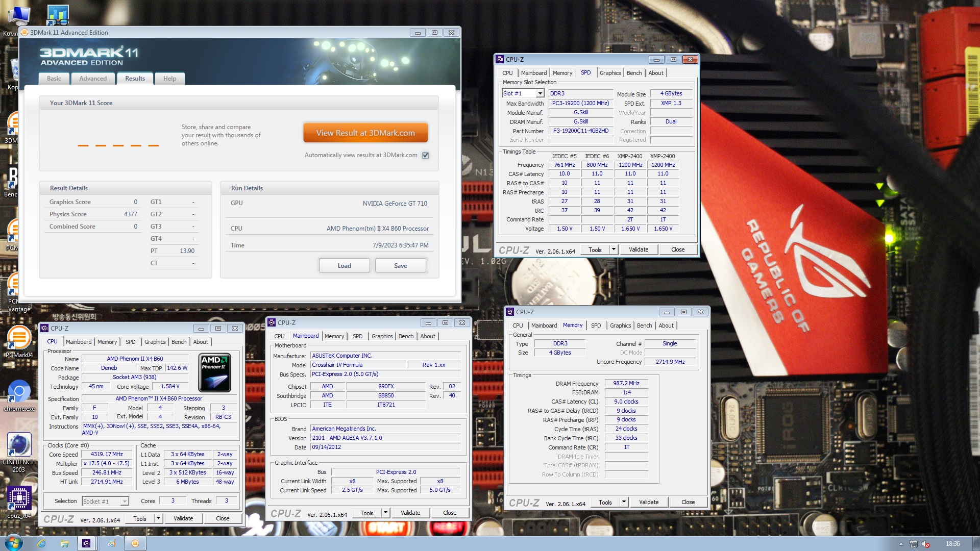Image resolution: width=980 pixels, height=551 pixels.
Task: Click the network tray icon
Action: coord(914,544)
